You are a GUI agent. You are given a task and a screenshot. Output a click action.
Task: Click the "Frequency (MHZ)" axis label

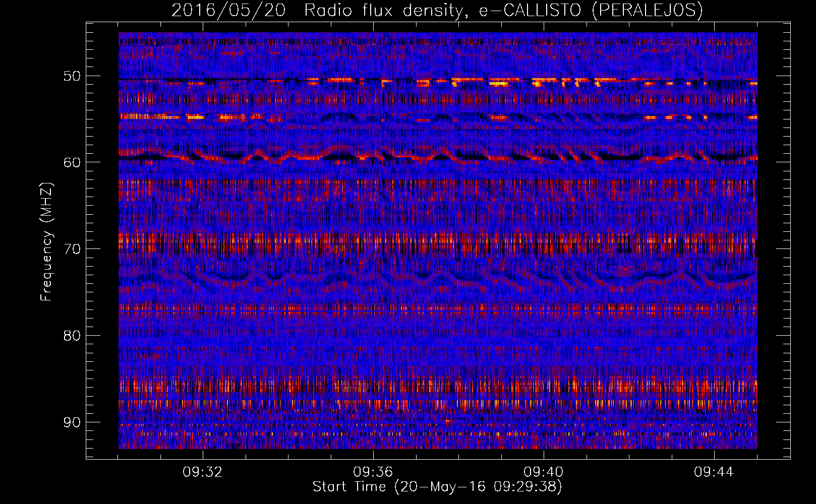(x=46, y=242)
